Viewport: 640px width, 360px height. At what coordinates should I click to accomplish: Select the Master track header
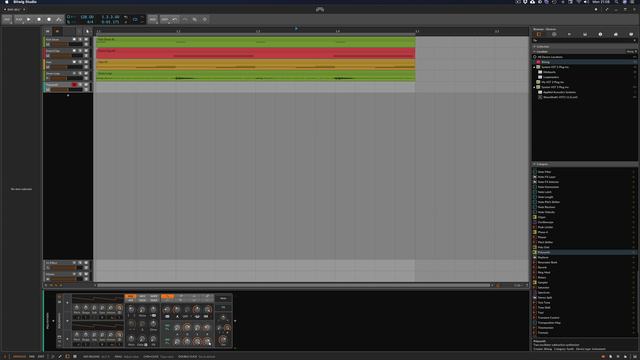[67, 276]
